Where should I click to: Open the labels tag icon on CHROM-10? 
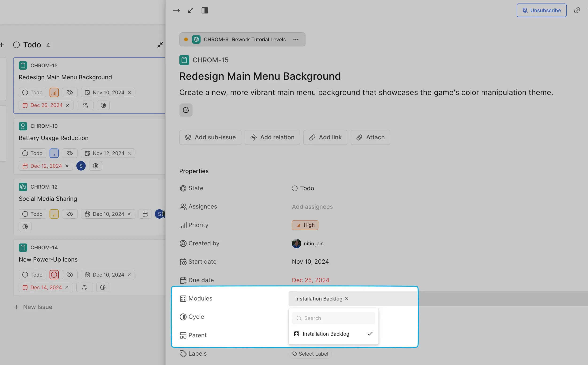[x=70, y=153]
